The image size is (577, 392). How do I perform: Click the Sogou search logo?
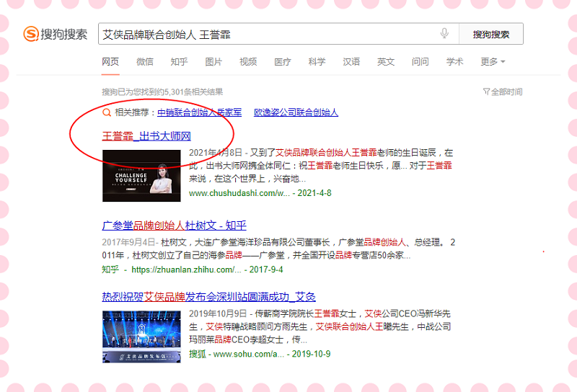click(55, 34)
